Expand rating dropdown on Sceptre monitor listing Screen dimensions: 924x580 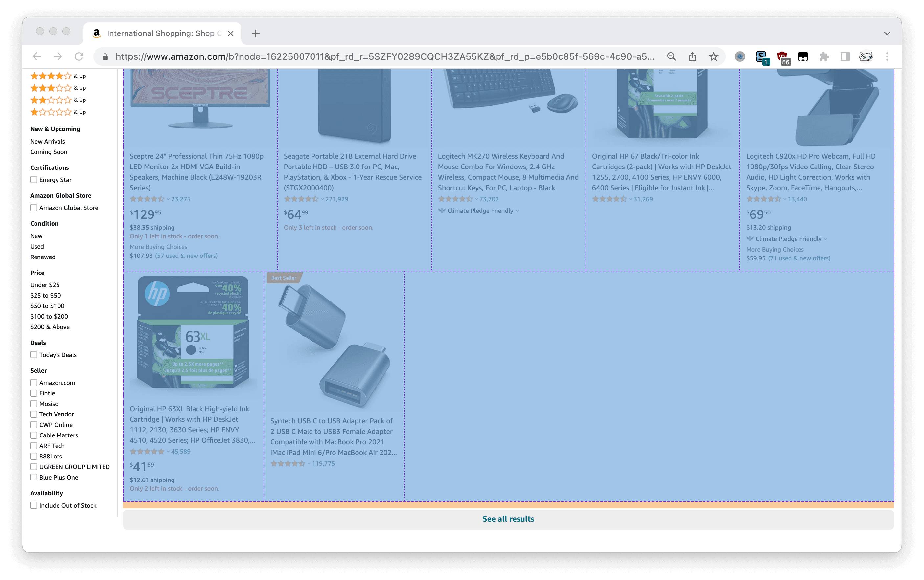[168, 199]
